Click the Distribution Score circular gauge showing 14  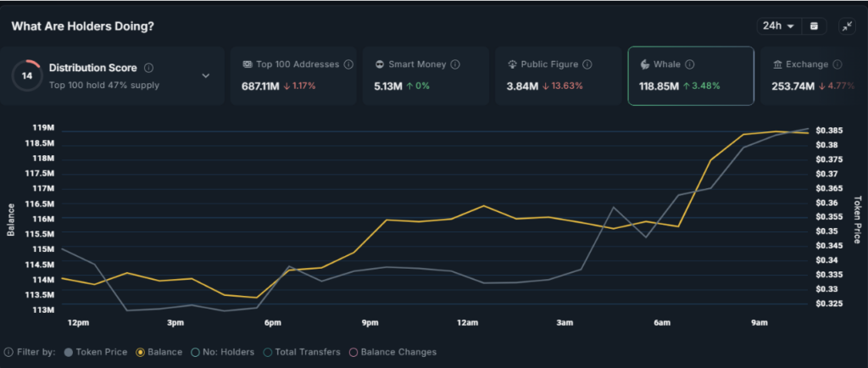coord(26,75)
